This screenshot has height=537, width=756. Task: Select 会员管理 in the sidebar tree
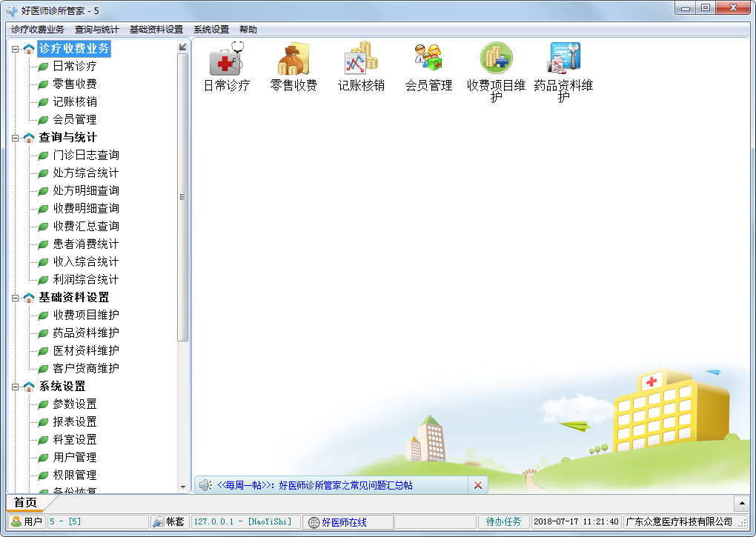[x=75, y=119]
